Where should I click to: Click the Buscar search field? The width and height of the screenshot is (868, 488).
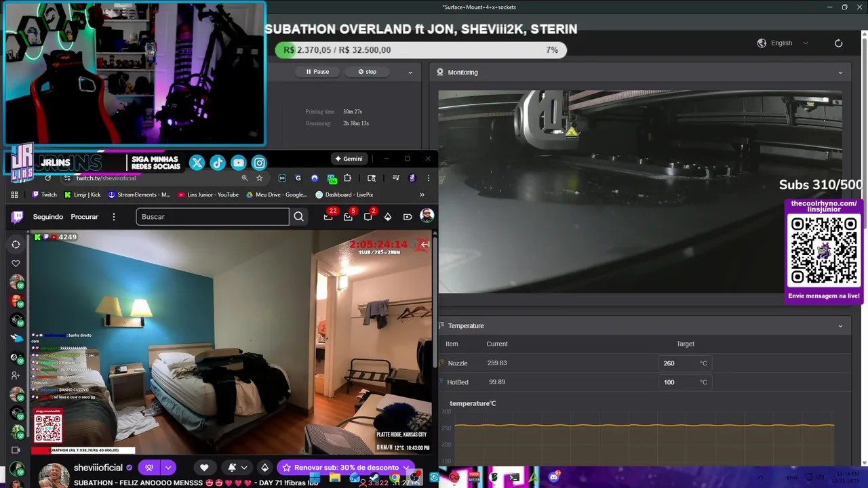click(212, 217)
